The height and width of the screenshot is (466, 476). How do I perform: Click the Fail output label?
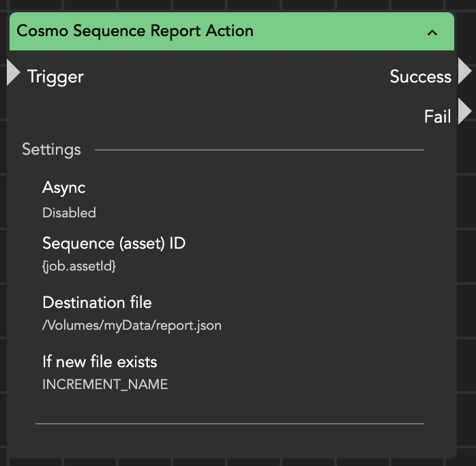(x=437, y=117)
